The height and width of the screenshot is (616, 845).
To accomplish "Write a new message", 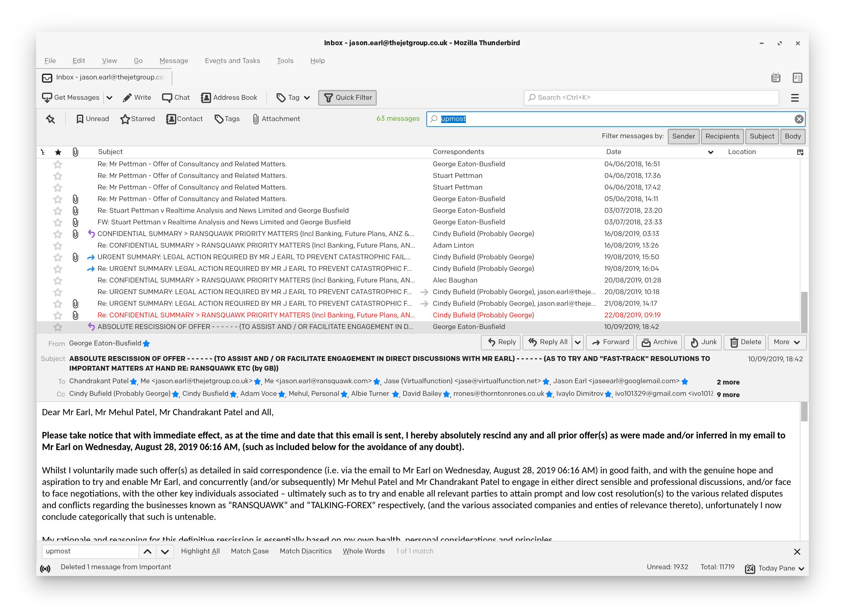I will [137, 98].
